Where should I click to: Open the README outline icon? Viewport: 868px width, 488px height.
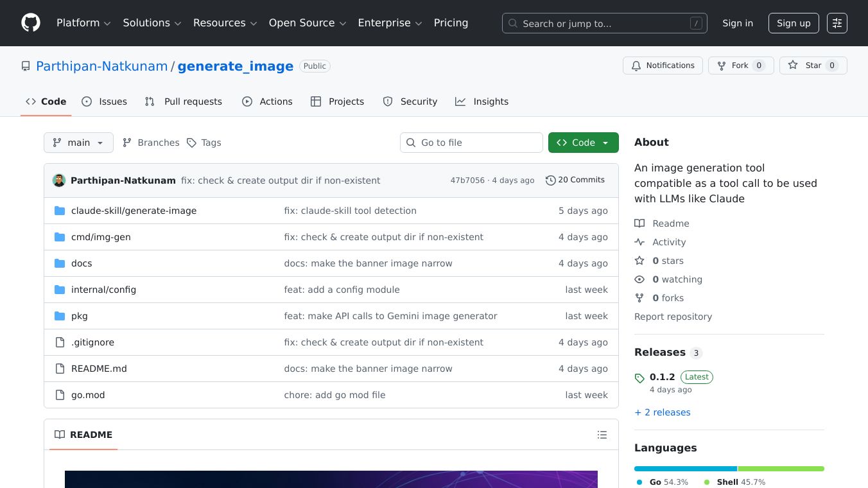coord(602,435)
